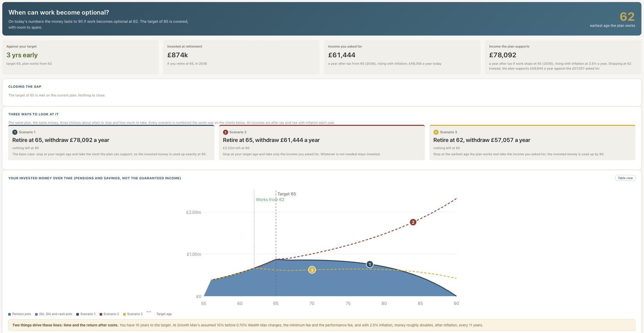Click 'nothing left at 90' in Scenario 3 card
This screenshot has width=644, height=333.
click(x=447, y=148)
